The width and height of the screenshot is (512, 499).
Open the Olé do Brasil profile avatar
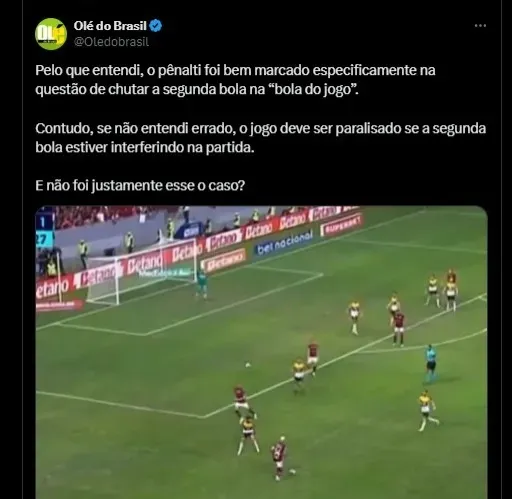pos(51,34)
